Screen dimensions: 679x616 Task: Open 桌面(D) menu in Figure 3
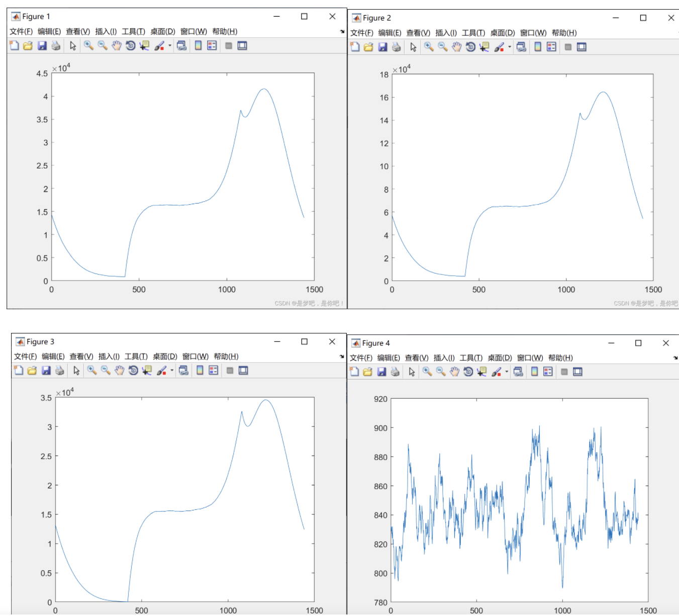(x=165, y=356)
